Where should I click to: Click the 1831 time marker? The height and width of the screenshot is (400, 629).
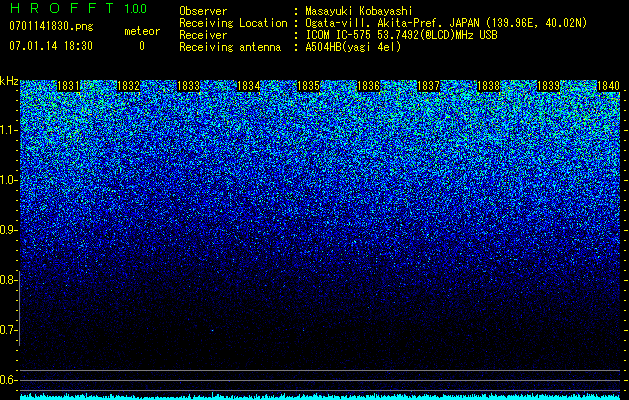[x=68, y=86]
